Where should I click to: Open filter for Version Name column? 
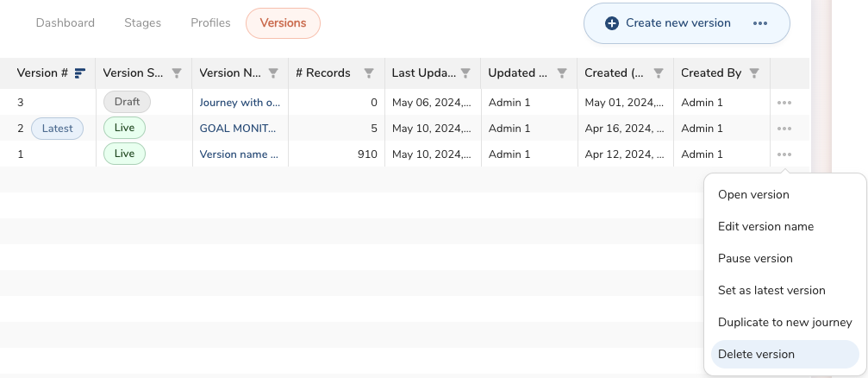[273, 73]
